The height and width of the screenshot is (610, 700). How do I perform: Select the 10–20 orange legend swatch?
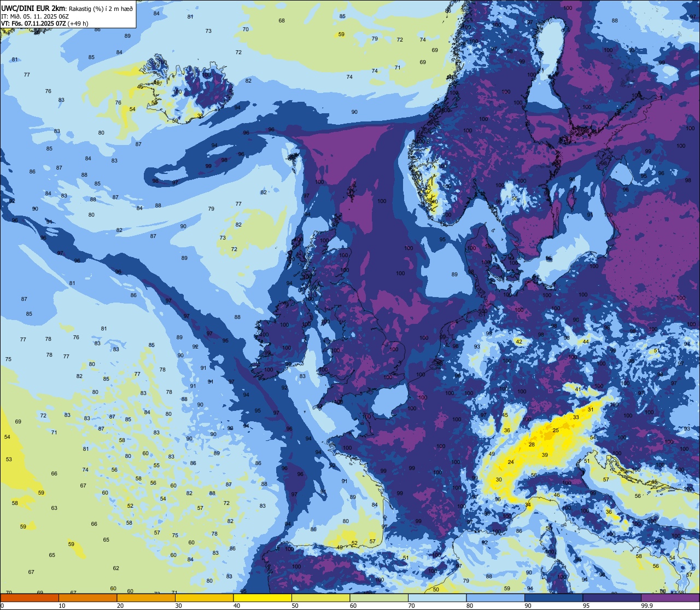point(87,597)
